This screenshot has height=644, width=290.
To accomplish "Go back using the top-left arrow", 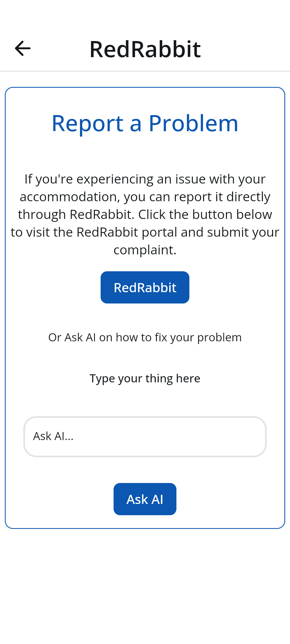I will coord(23,49).
